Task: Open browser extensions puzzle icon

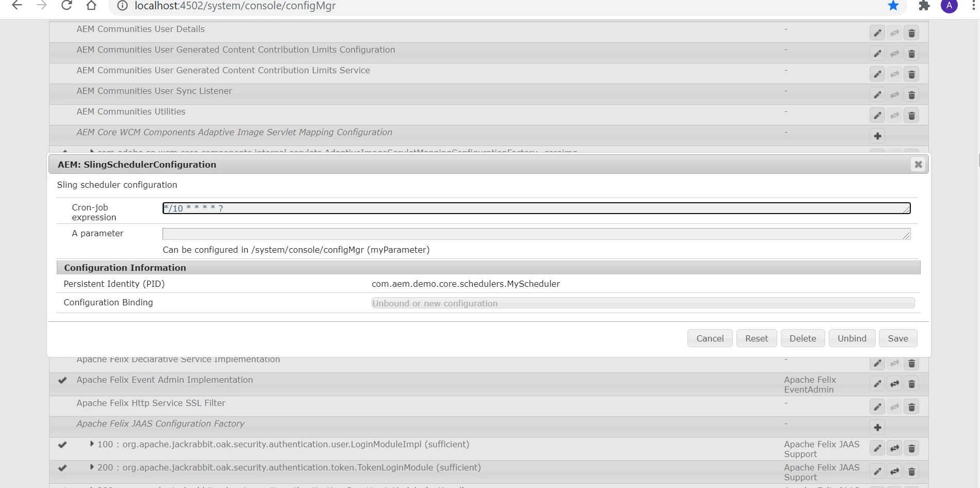Action: (x=924, y=6)
